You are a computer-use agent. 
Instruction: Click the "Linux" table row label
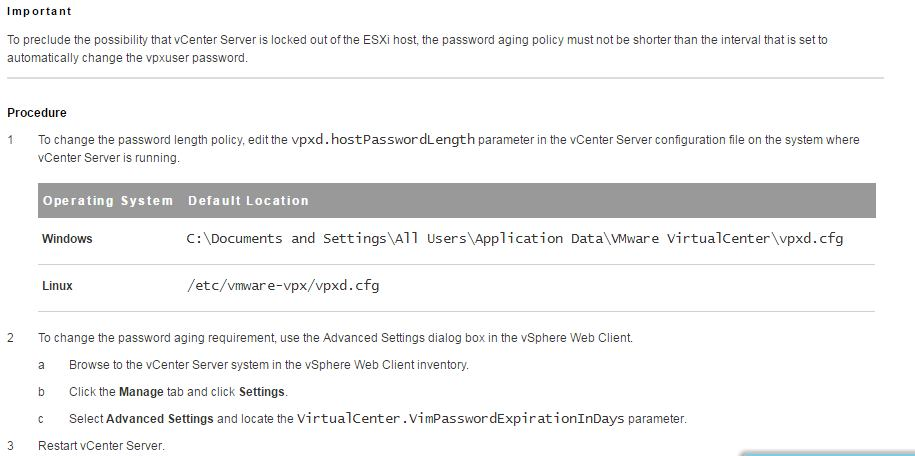[57, 286]
